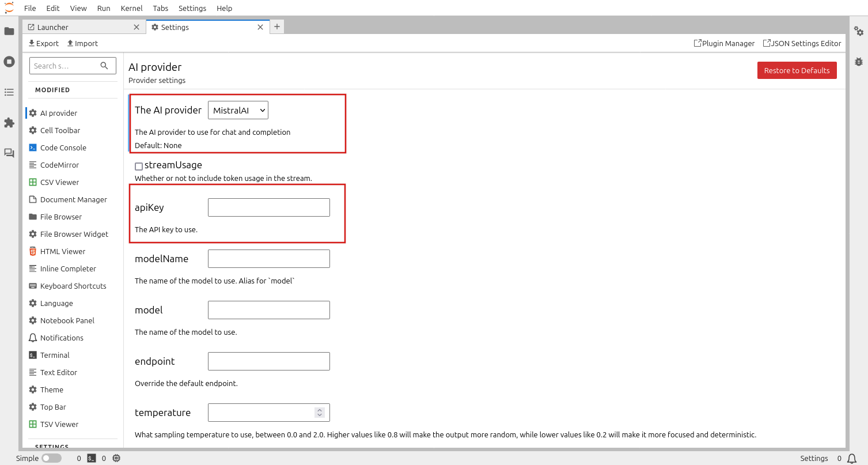Click the Import settings button
Screen dimensions: 868x465
tap(82, 43)
